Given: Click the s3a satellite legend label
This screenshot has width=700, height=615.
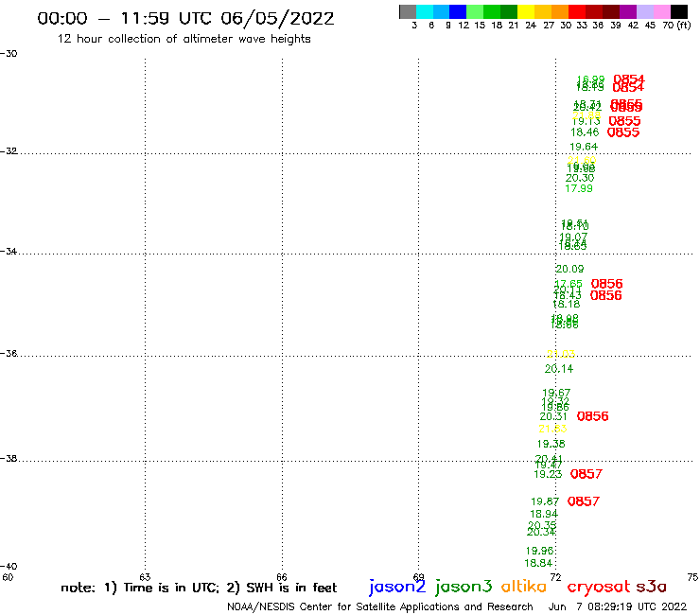Looking at the screenshot, I should (x=652, y=587).
